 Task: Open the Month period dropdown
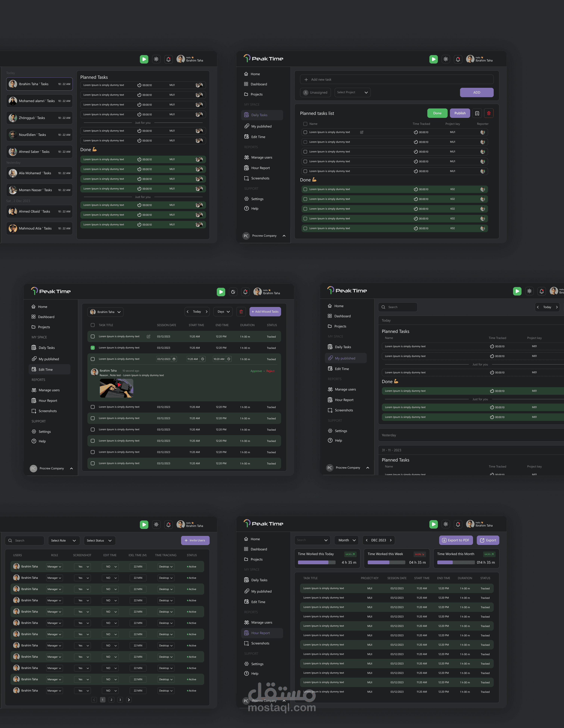coord(347,540)
